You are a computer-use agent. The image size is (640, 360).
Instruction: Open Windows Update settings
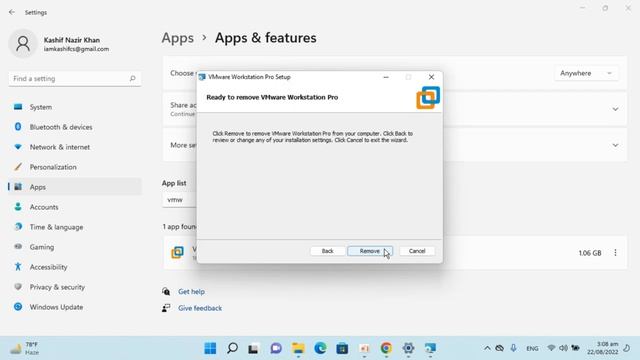pyautogui.click(x=75, y=307)
